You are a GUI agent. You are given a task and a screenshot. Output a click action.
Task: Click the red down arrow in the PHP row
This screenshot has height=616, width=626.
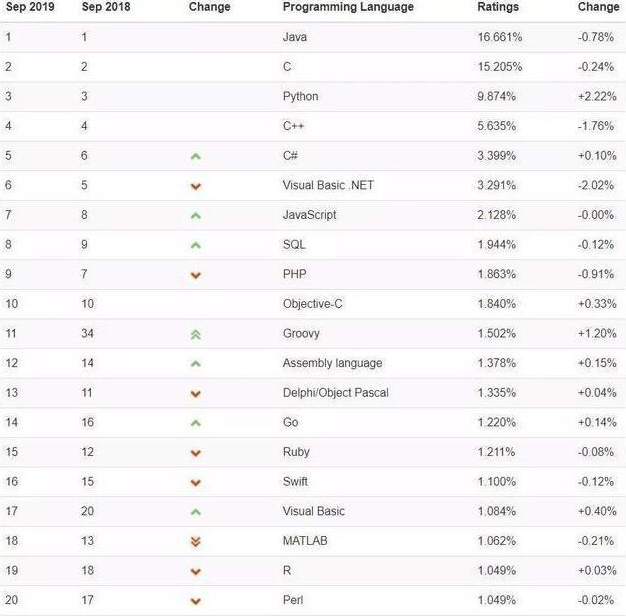(196, 275)
